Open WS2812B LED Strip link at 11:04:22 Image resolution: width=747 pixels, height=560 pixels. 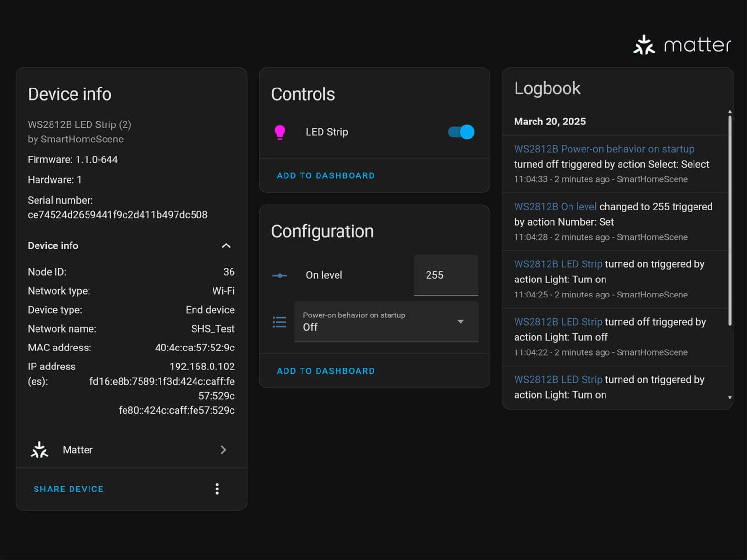pos(558,322)
